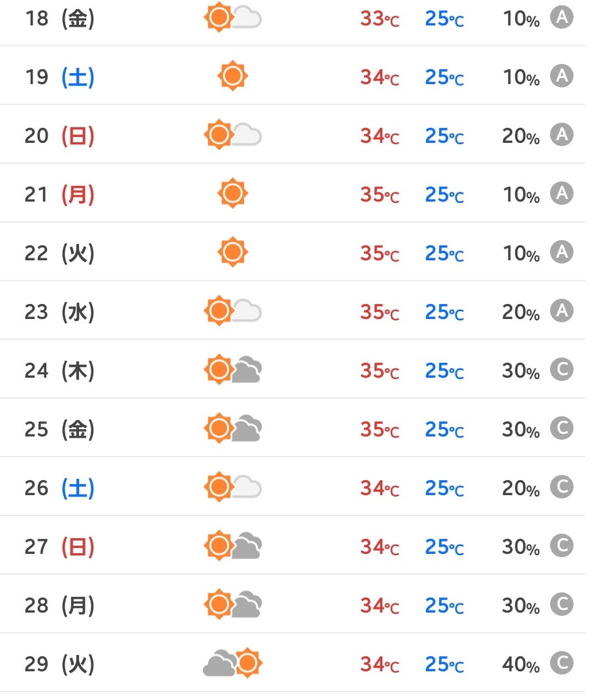Click the cloudy-then-sunny icon for the 29th
614x700 pixels.
(x=233, y=663)
